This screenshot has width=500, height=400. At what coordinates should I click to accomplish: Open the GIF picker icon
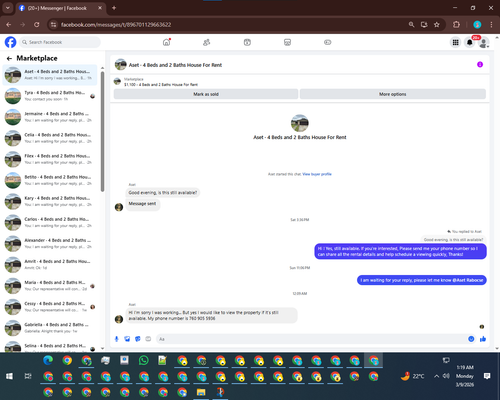coord(148,339)
